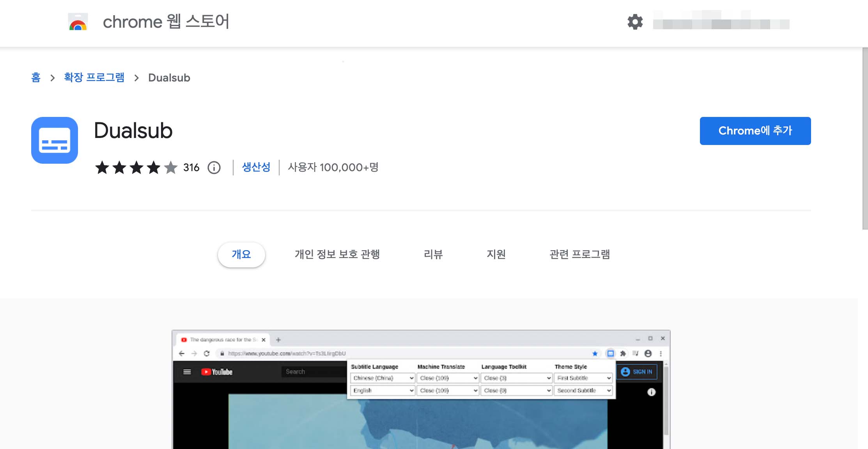
Task: Click the extensions puzzle icon in screenshot
Action: click(623, 354)
